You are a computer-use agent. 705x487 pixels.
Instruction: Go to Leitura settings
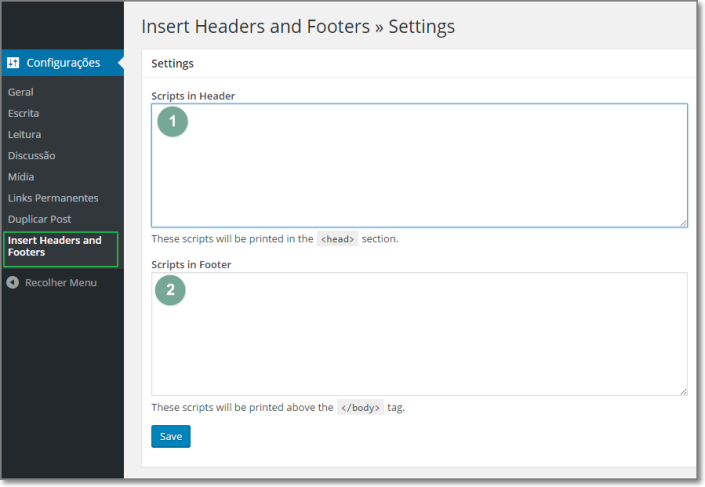coord(25,134)
